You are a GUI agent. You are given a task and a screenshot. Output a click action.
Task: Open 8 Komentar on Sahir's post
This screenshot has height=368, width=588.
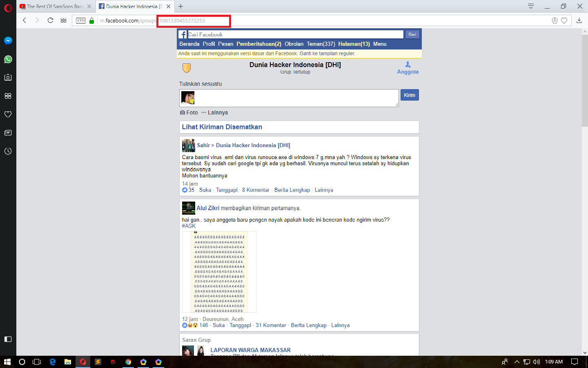pos(256,190)
